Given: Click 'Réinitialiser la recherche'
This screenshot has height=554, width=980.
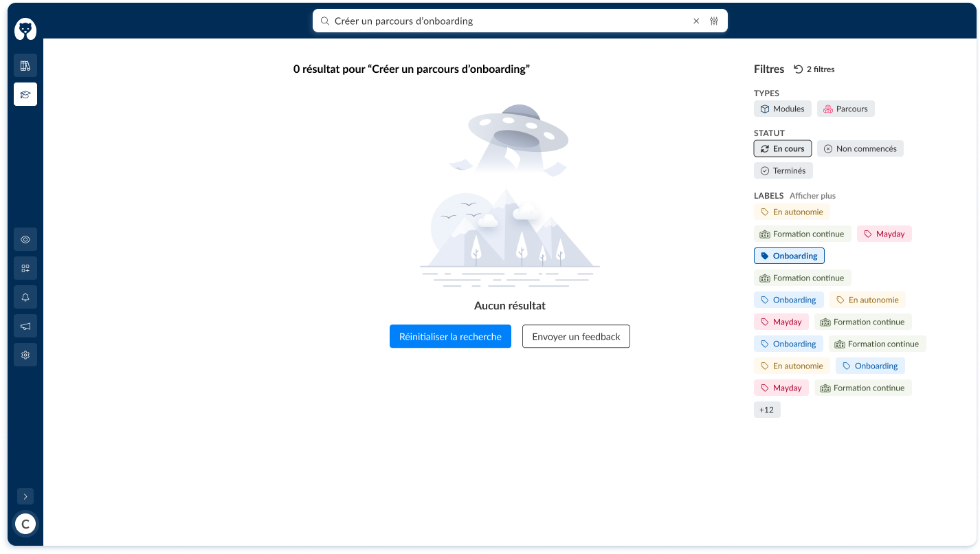Looking at the screenshot, I should [x=450, y=336].
